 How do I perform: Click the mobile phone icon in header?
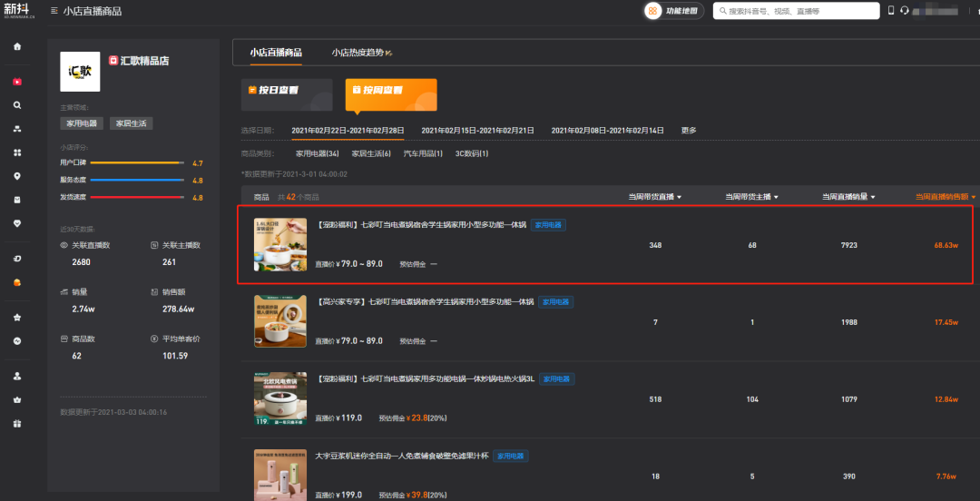point(891,11)
